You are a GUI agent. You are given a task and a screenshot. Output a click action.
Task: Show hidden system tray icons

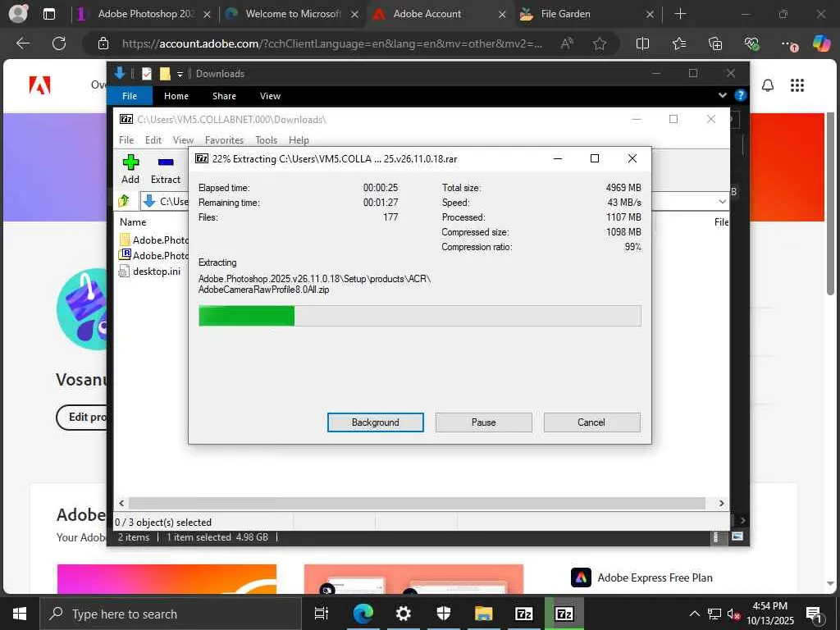(694, 614)
